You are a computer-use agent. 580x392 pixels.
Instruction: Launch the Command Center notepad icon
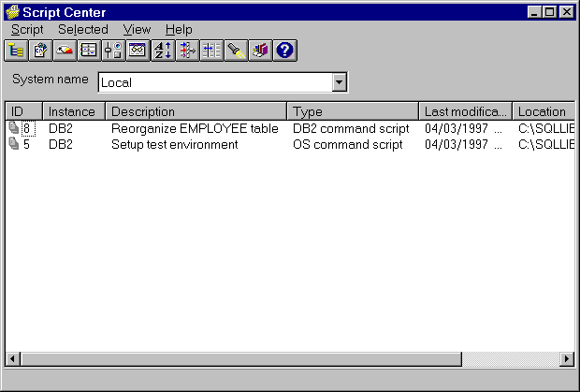[x=40, y=51]
